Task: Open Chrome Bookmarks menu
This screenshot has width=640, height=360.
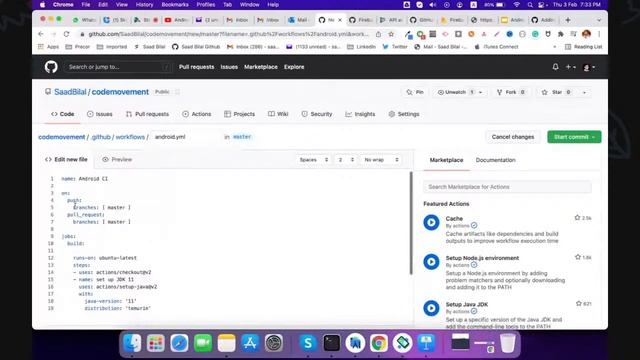Action: (175, 4)
